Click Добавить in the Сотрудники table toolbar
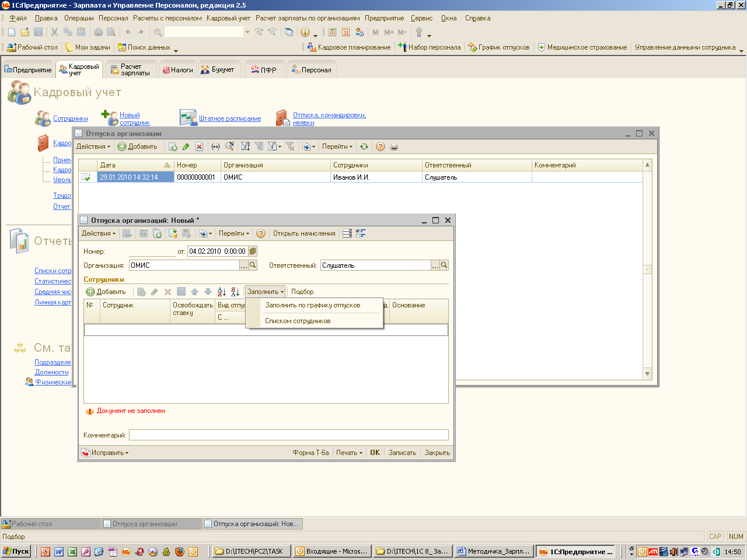The image size is (747, 560). tap(106, 292)
